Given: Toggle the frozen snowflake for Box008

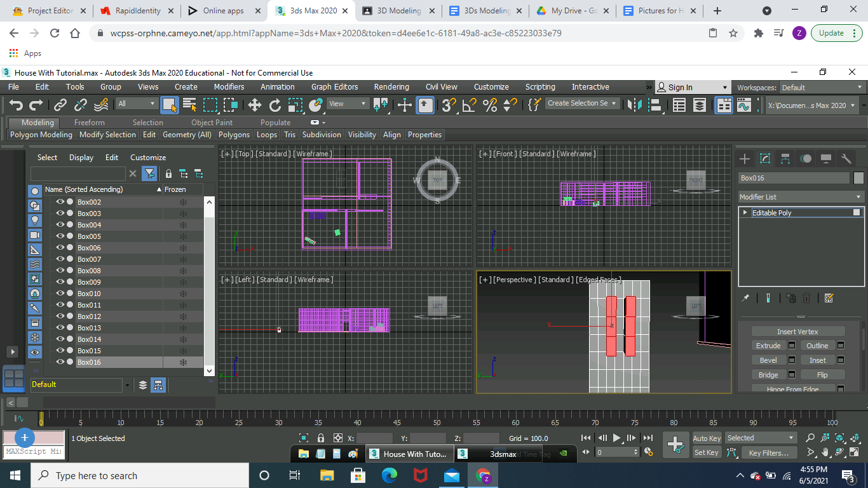Looking at the screenshot, I should 183,271.
